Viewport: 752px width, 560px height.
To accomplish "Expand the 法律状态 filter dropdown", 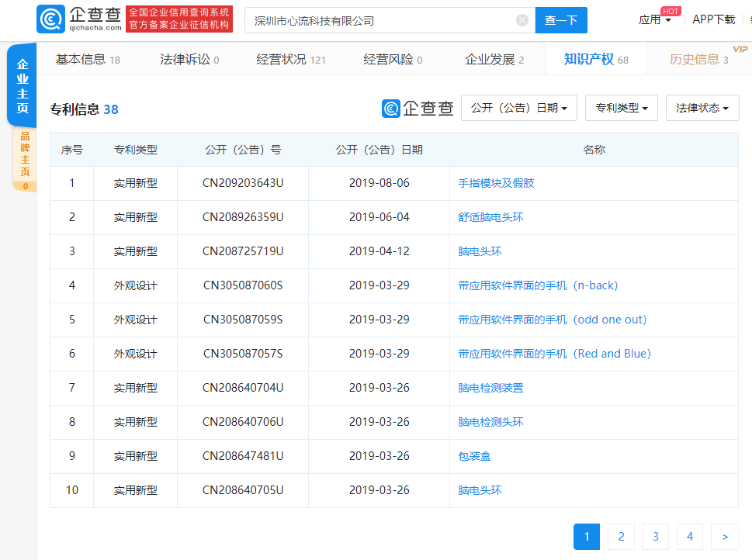I will 702,108.
